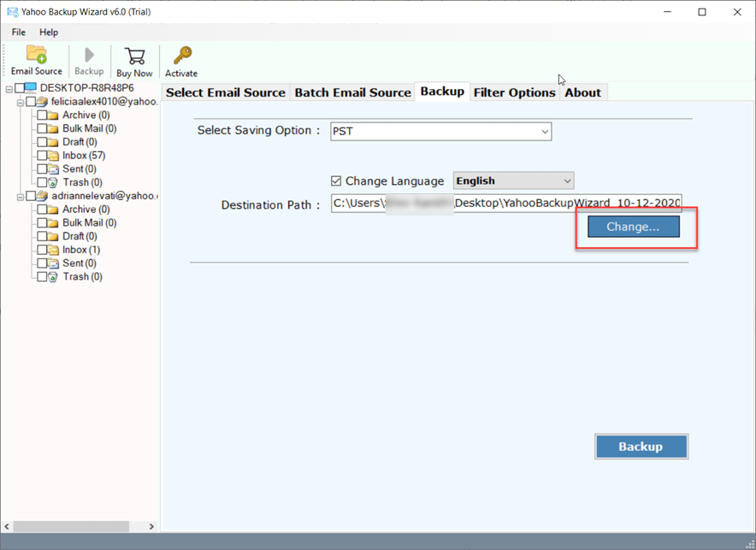The image size is (756, 550).
Task: Click the Activate key icon
Action: (x=182, y=56)
